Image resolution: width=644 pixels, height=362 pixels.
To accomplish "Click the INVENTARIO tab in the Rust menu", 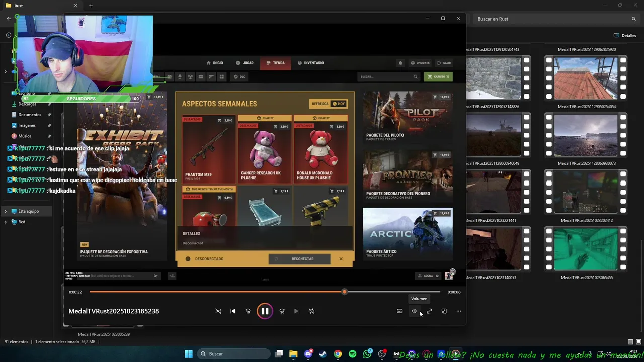I will [310, 63].
